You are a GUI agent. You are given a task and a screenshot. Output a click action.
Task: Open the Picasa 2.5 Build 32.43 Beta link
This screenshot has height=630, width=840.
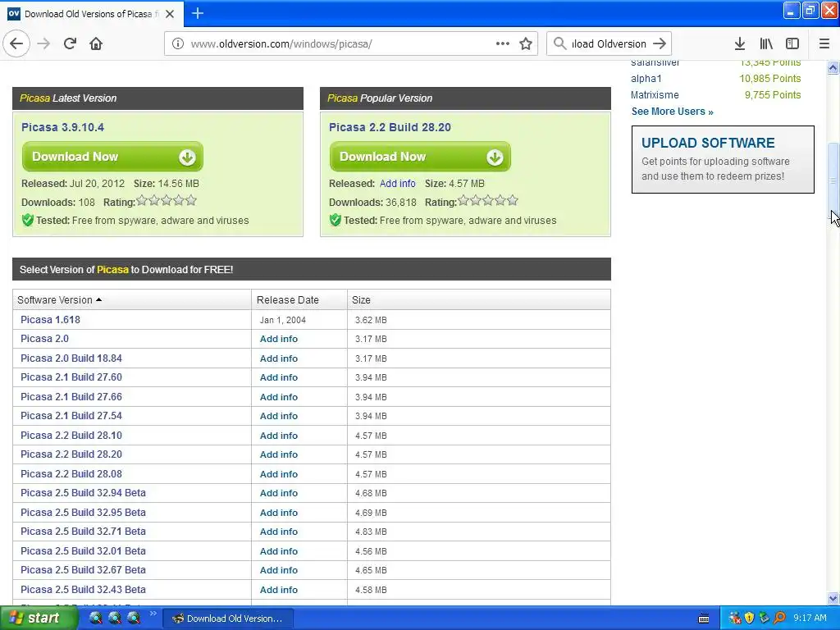coord(83,590)
